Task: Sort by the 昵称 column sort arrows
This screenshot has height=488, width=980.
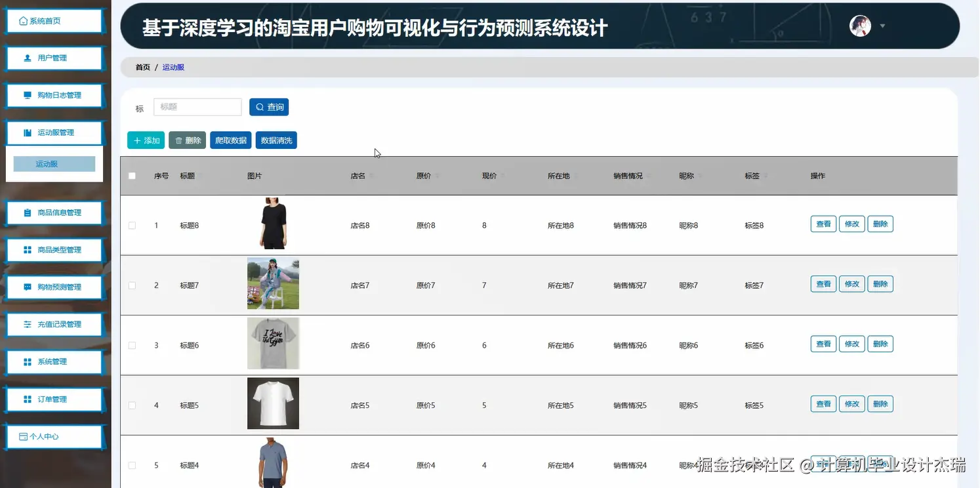Action: tap(700, 176)
